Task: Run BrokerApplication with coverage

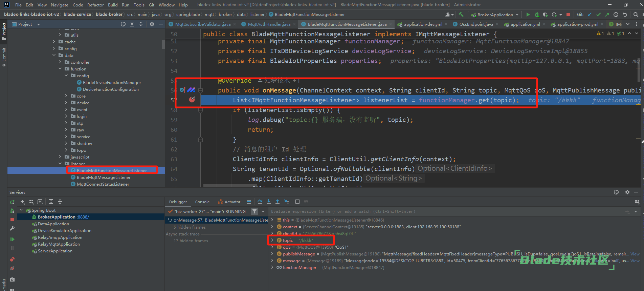Action: [545, 15]
